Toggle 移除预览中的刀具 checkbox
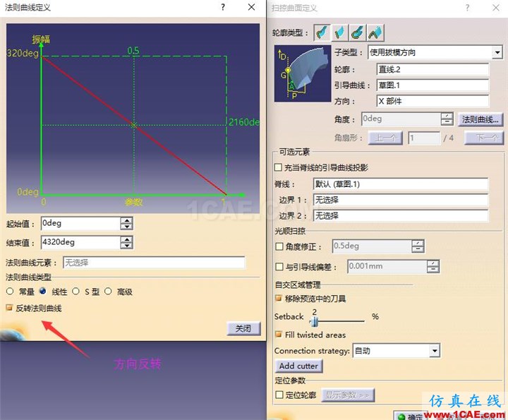508x420 pixels. click(278, 298)
